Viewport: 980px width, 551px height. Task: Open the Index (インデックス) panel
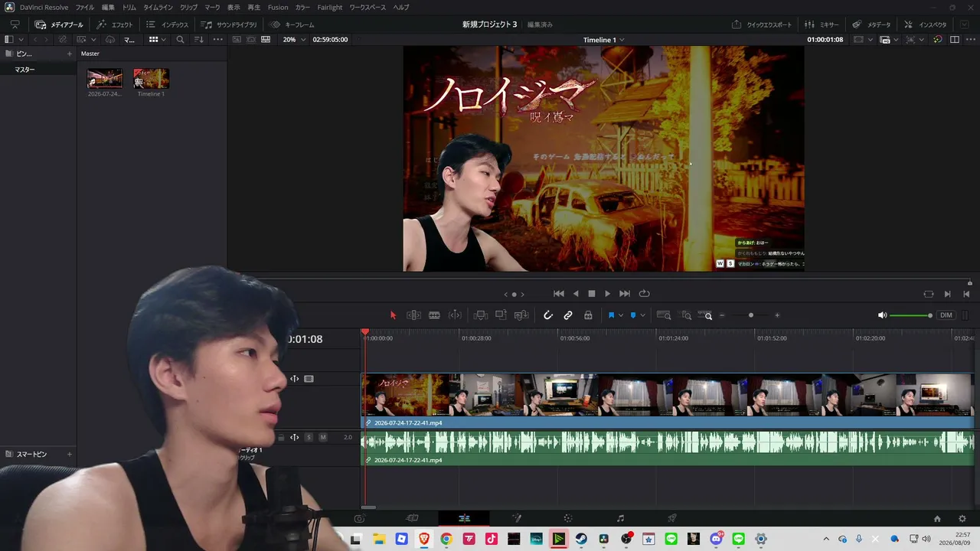168,24
